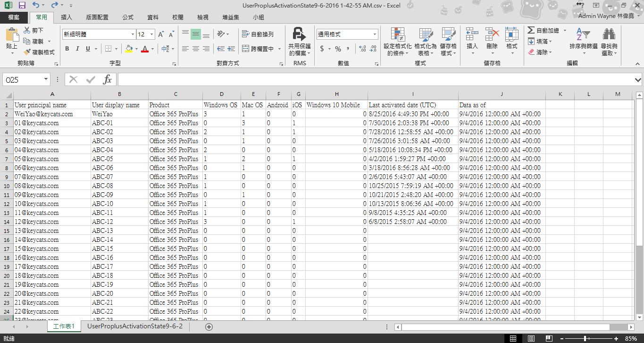The image size is (644, 343).
Task: Add a new sheet with plus icon
Action: click(x=209, y=326)
